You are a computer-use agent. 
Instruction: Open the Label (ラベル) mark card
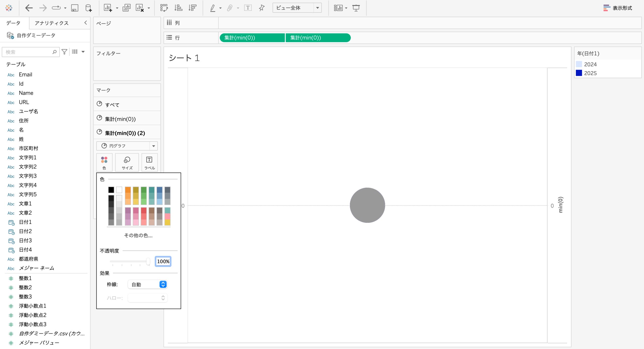coord(149,163)
